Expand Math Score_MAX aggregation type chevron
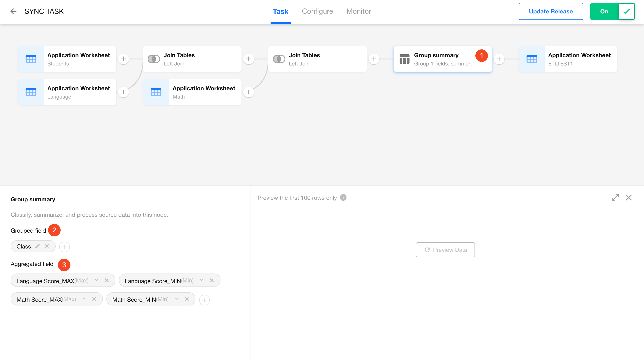This screenshot has height=362, width=644. (84, 299)
